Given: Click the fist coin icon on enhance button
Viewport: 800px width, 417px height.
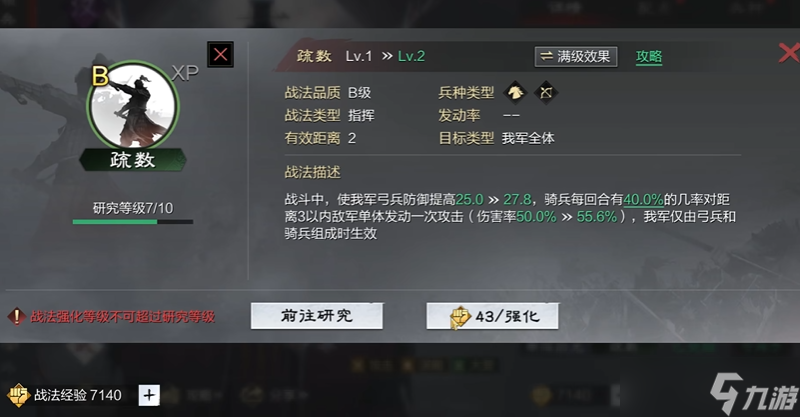Looking at the screenshot, I should (x=460, y=317).
